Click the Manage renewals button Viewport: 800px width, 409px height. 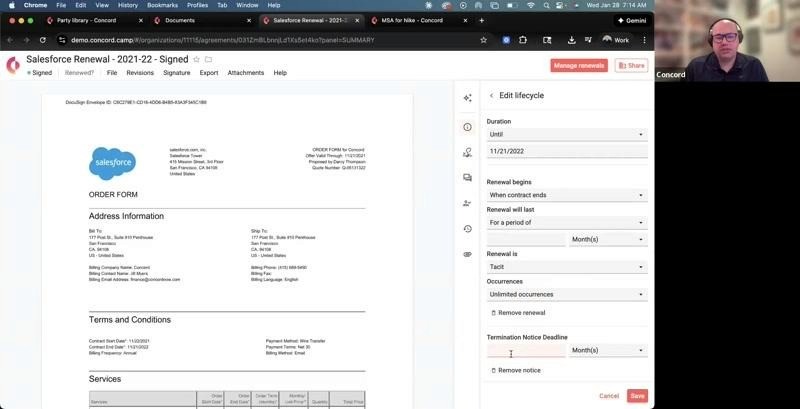point(579,66)
